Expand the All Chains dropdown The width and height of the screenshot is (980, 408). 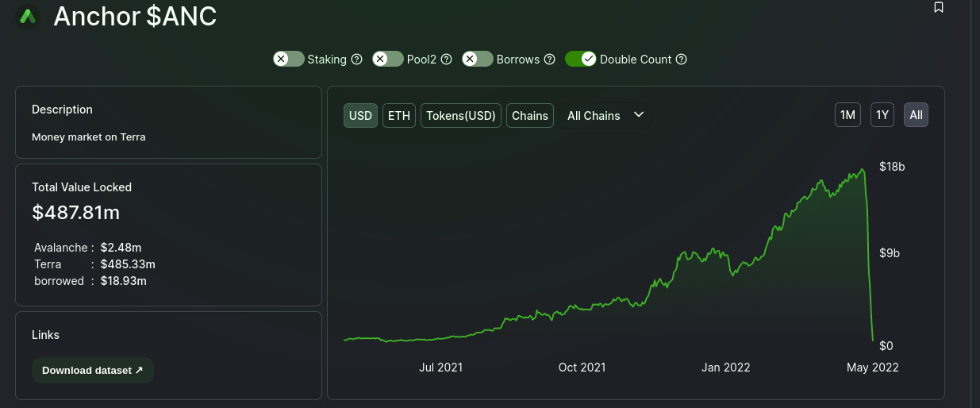click(x=605, y=115)
